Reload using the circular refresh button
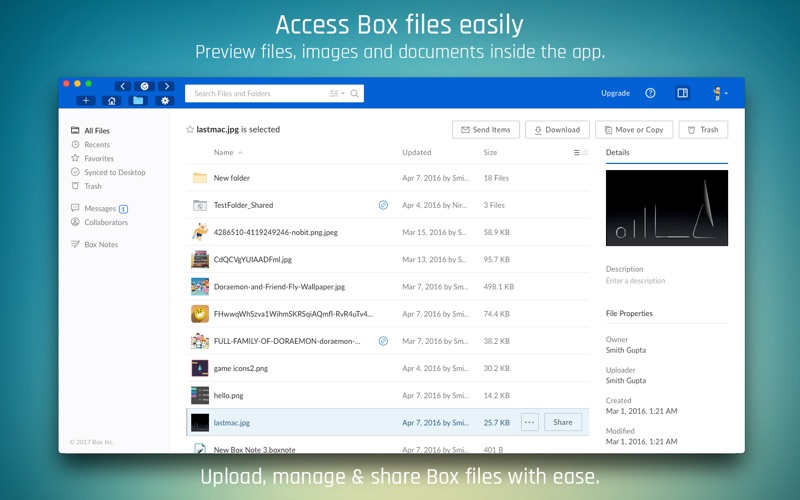The height and width of the screenshot is (500, 800). click(x=144, y=86)
